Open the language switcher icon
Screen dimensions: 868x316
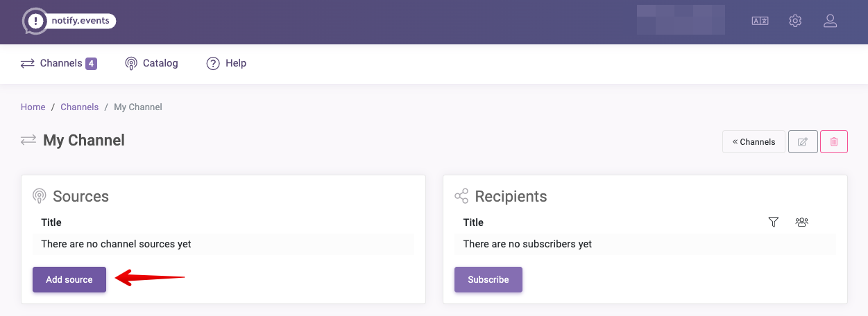click(x=760, y=21)
